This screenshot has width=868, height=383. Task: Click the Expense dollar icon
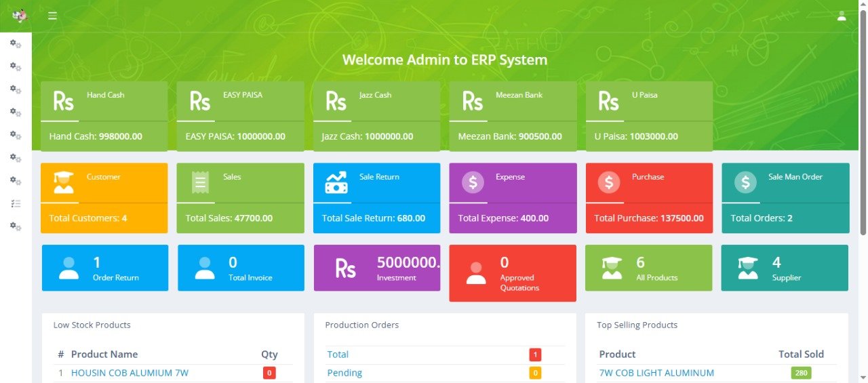(x=473, y=182)
